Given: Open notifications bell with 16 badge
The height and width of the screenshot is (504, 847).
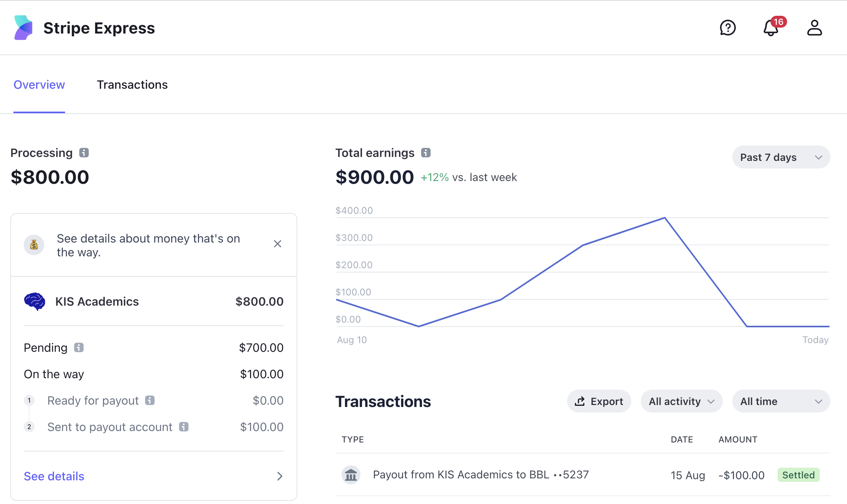Looking at the screenshot, I should coord(771,28).
